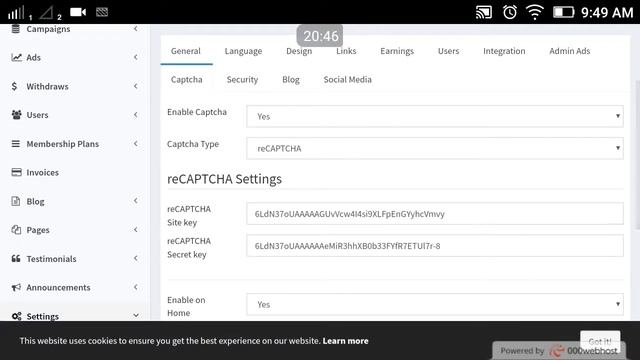The width and height of the screenshot is (640, 360).
Task: Switch to the Social Media tab
Action: pos(347,80)
